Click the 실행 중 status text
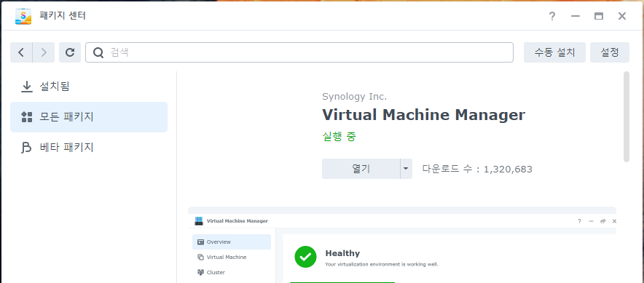 tap(339, 137)
